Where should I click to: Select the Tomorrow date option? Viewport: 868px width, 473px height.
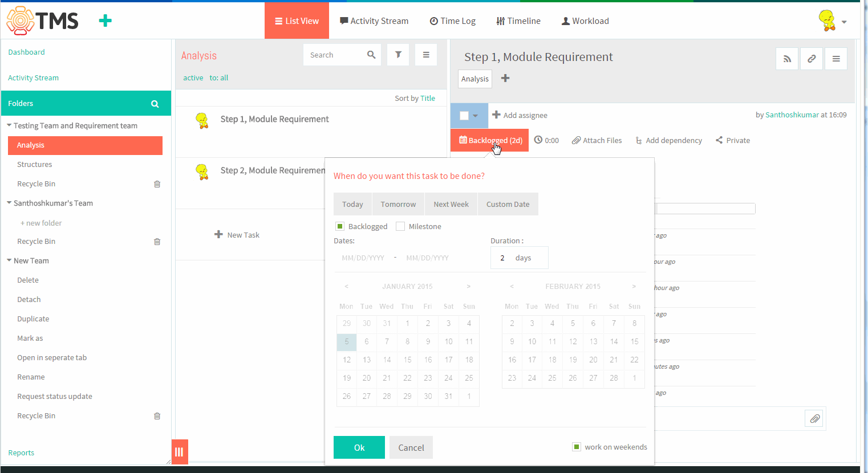(398, 204)
